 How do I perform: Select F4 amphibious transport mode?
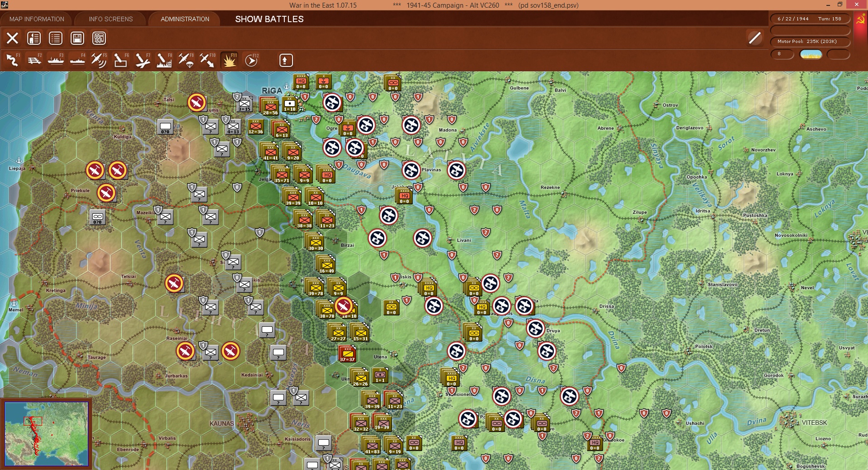pos(78,60)
